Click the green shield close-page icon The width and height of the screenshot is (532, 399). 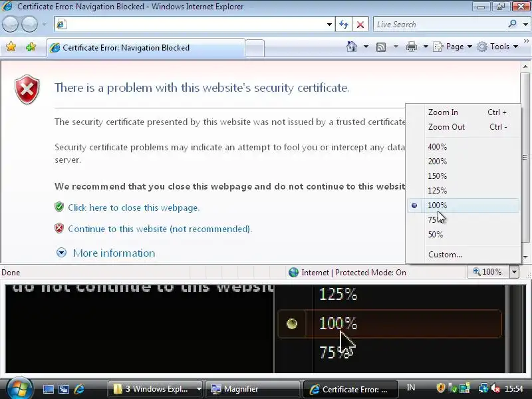click(x=59, y=207)
